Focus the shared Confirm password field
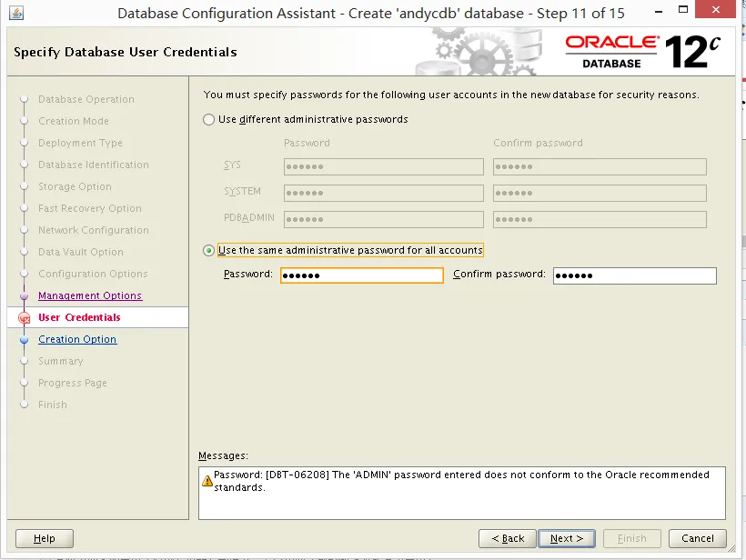This screenshot has height=560, width=746. coord(635,275)
